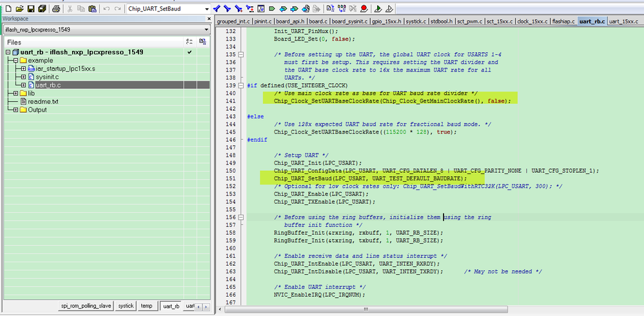This screenshot has height=316, width=644.
Task: Compile the current file with the Compile icon
Action: click(x=331, y=8)
